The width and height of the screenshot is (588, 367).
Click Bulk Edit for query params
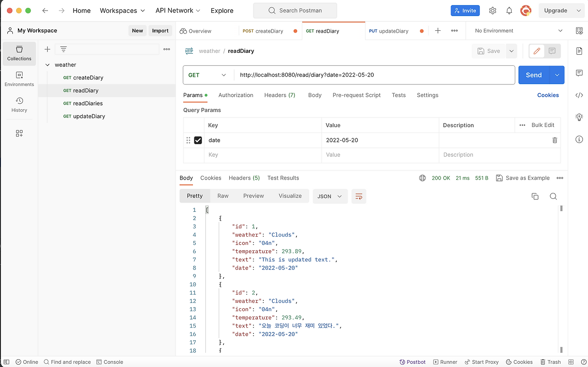(543, 125)
